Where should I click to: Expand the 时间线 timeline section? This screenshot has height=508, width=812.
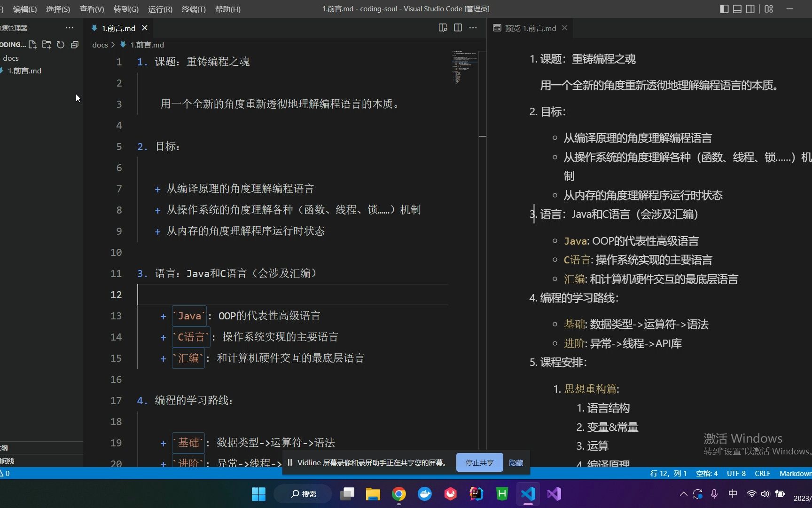click(x=41, y=461)
